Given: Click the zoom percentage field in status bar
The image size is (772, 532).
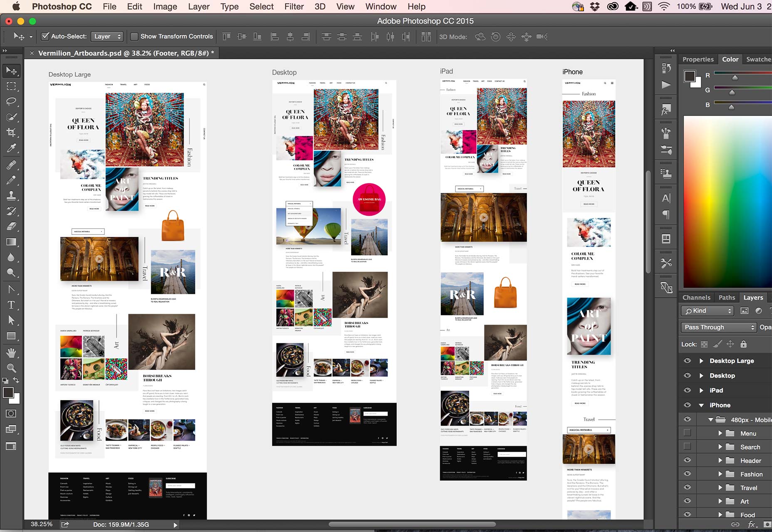Looking at the screenshot, I should 42,525.
